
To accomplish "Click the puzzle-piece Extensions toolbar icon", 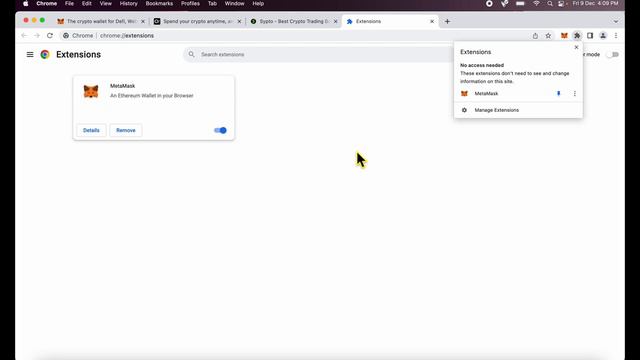I will tap(577, 36).
